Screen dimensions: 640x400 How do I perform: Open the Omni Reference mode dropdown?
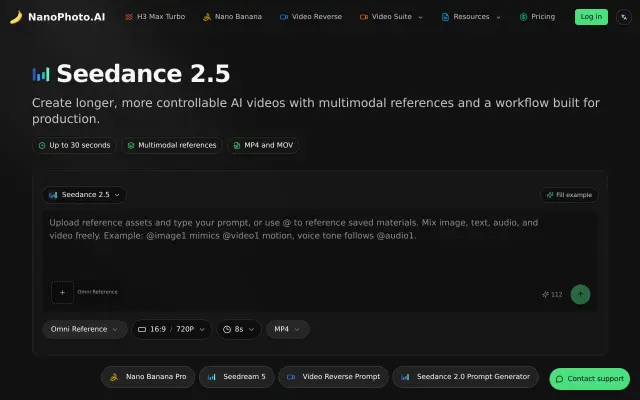click(84, 329)
